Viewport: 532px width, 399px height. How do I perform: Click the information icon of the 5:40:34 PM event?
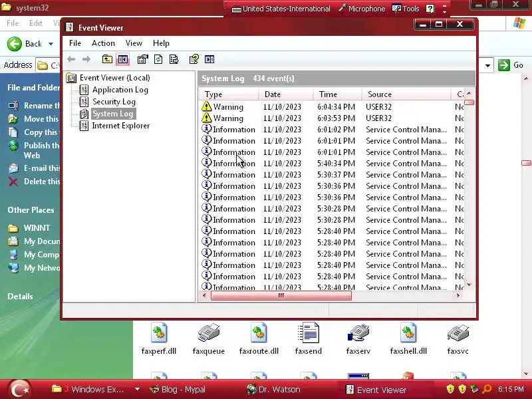point(206,163)
